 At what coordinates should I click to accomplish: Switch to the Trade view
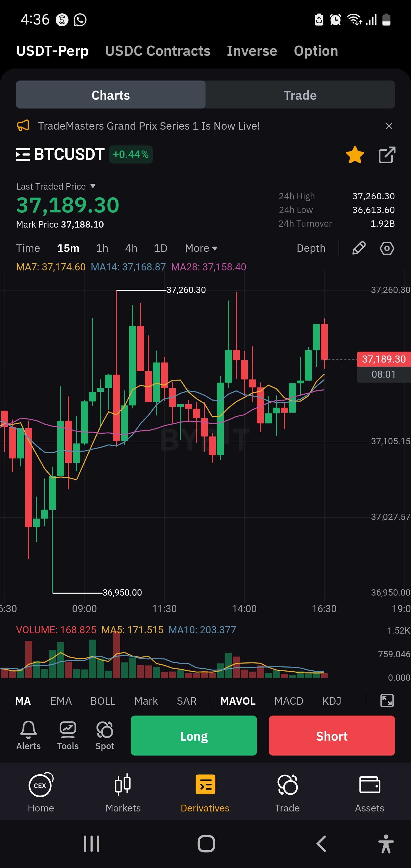pyautogui.click(x=300, y=95)
